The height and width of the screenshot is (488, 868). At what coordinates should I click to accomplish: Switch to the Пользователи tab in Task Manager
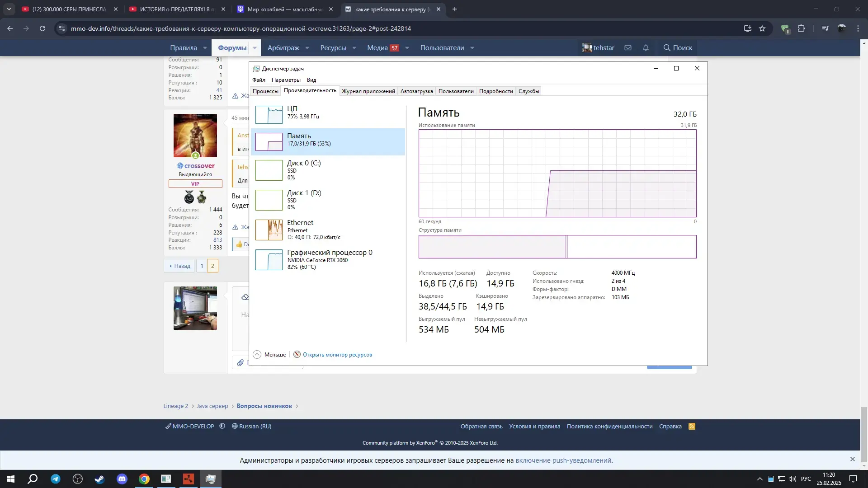tap(456, 91)
